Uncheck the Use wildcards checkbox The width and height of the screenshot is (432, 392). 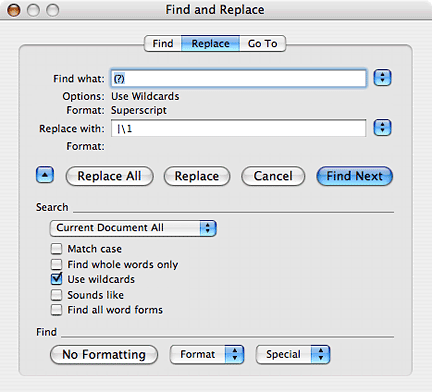tap(57, 279)
